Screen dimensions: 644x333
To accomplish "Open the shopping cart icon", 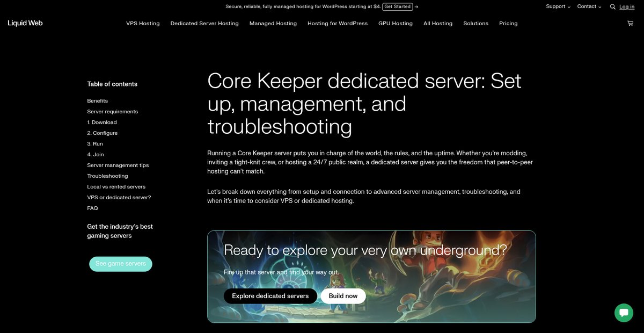I will (x=630, y=24).
